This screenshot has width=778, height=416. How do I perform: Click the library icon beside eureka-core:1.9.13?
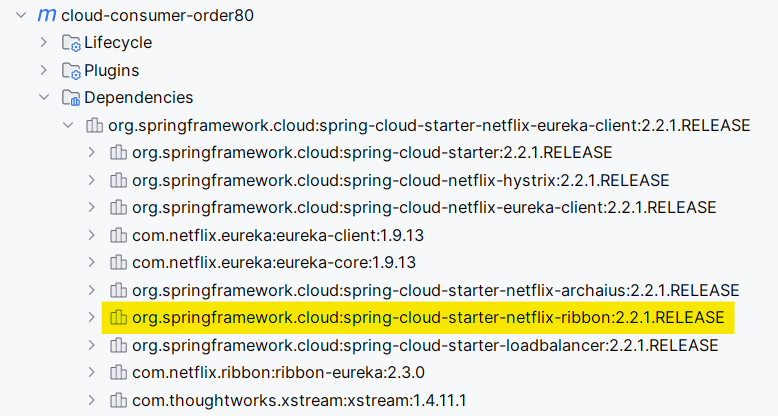(118, 263)
